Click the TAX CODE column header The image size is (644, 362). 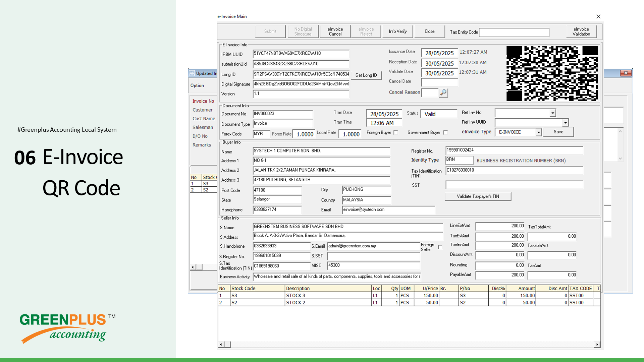580,289
